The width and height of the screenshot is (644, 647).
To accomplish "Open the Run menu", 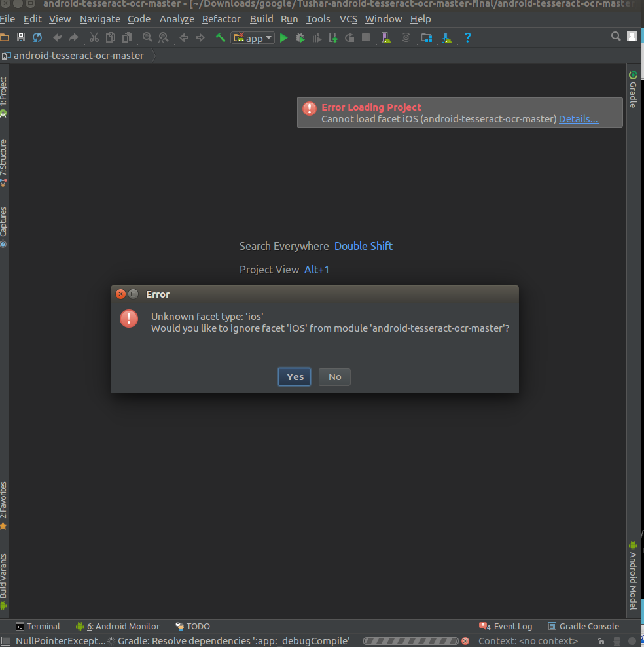I will pyautogui.click(x=289, y=19).
